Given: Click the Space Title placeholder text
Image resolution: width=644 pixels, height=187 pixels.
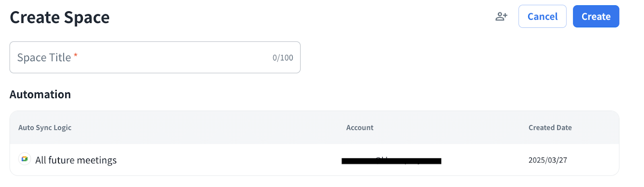Looking at the screenshot, I should coord(44,58).
